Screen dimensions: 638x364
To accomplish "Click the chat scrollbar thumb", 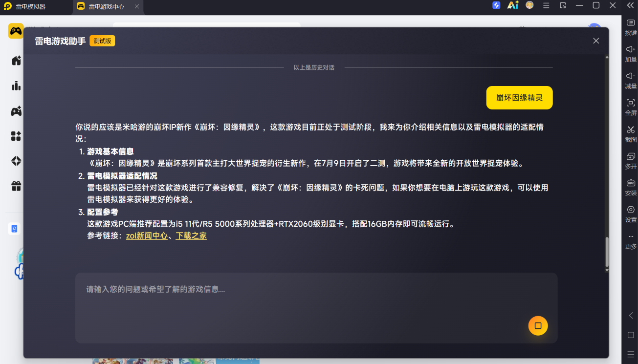I will click(607, 252).
